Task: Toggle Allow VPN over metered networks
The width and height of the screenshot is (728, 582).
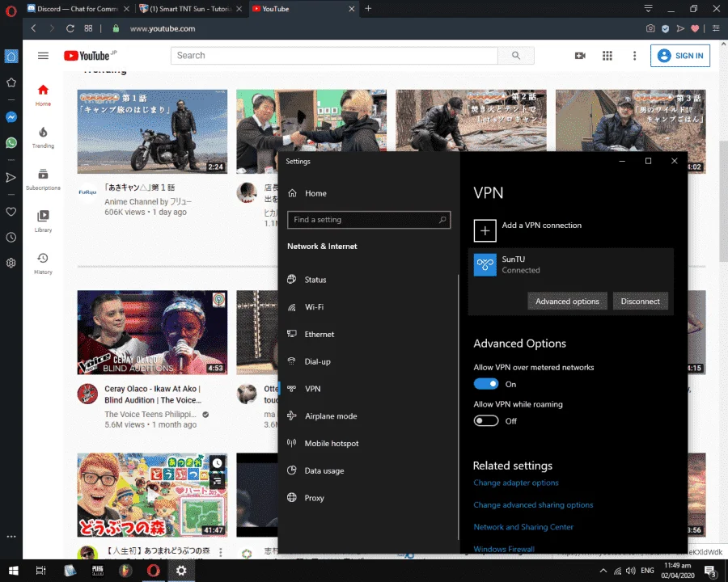Action: coord(485,384)
